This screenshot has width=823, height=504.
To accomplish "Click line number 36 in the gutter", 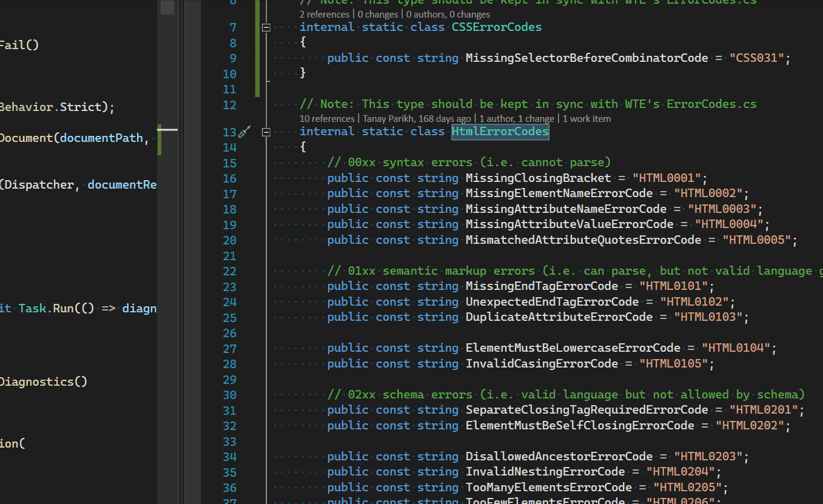I will [x=229, y=487].
